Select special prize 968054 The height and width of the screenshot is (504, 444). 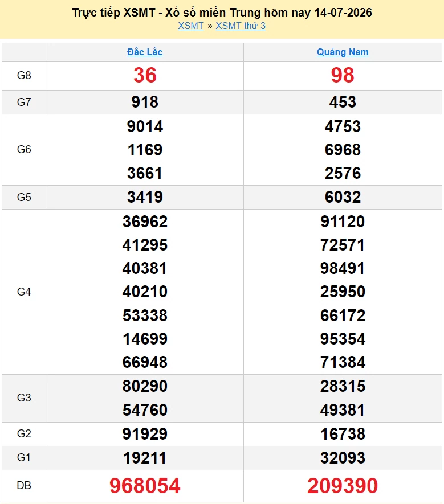[145, 486]
